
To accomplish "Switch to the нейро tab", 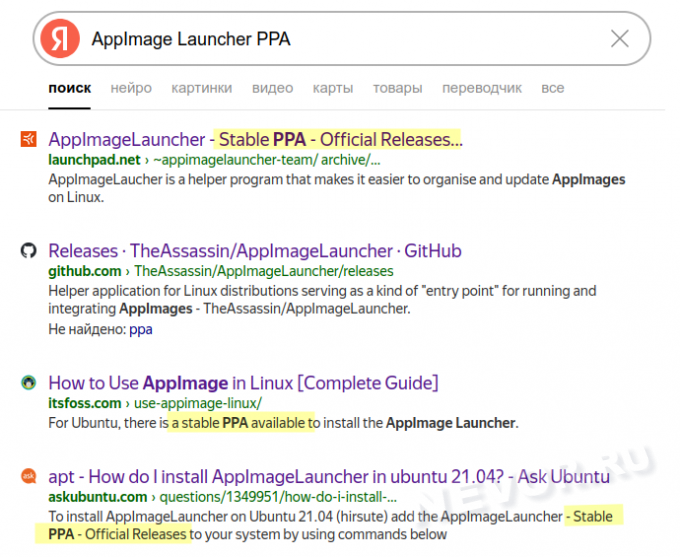I will coord(131,88).
